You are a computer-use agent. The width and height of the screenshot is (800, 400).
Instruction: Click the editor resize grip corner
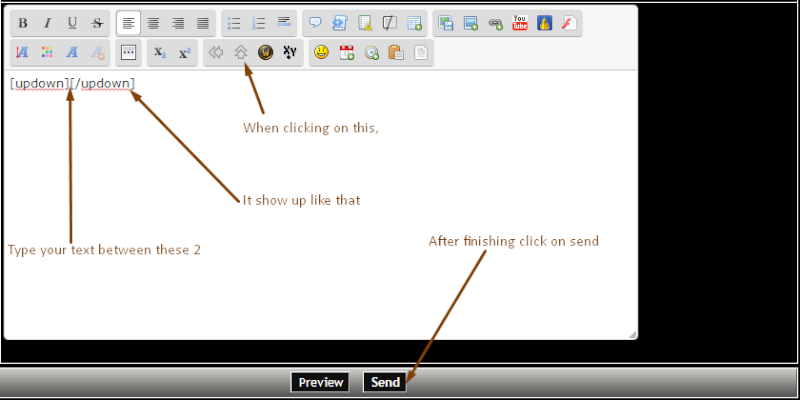(x=633, y=335)
